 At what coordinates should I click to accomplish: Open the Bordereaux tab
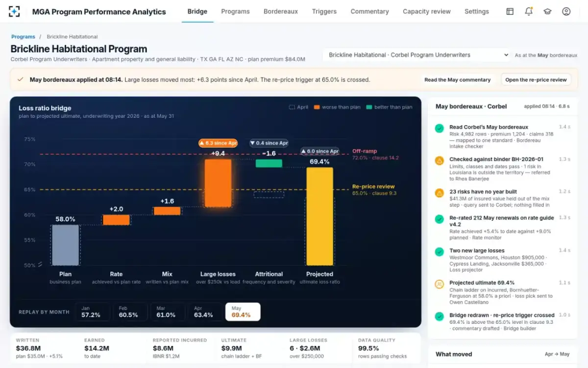tap(281, 11)
